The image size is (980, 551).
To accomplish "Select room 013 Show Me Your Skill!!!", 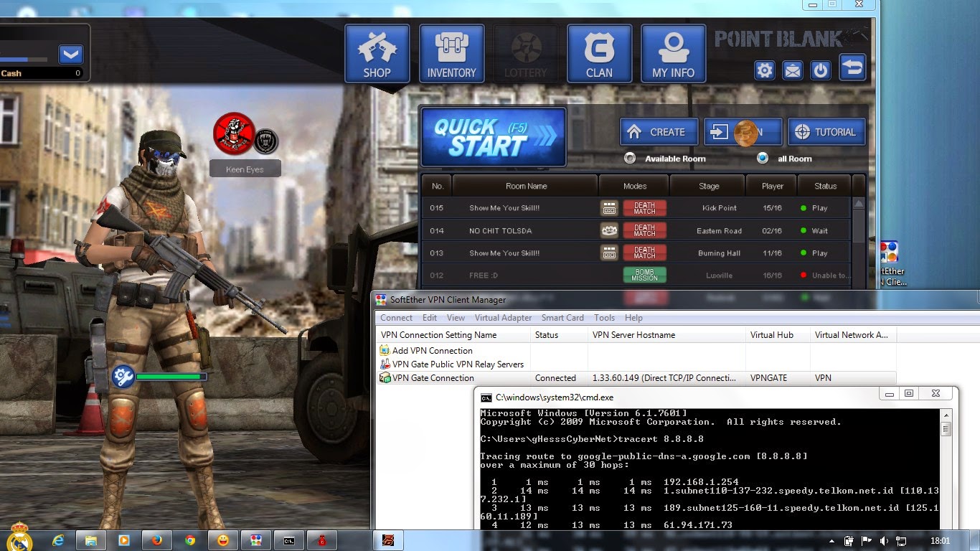I will click(x=636, y=253).
